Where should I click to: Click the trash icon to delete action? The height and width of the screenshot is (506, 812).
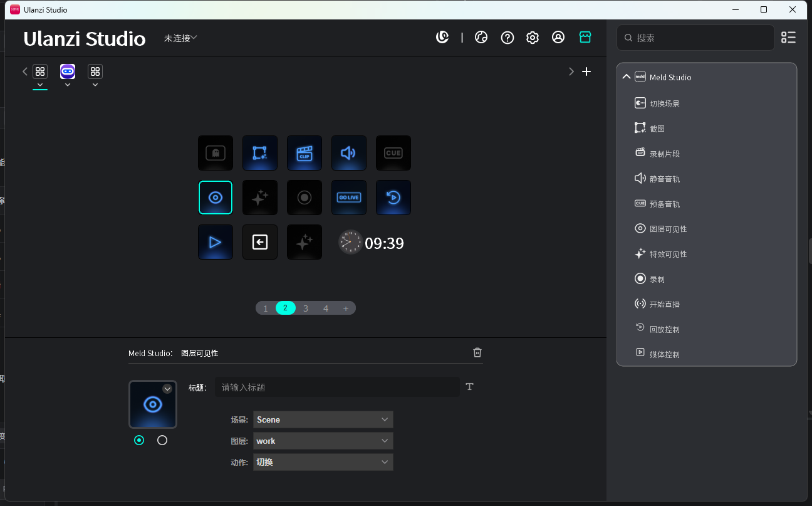tap(477, 352)
